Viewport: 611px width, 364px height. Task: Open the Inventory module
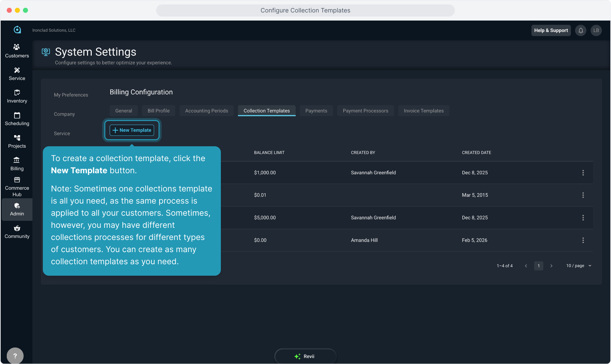pyautogui.click(x=17, y=96)
